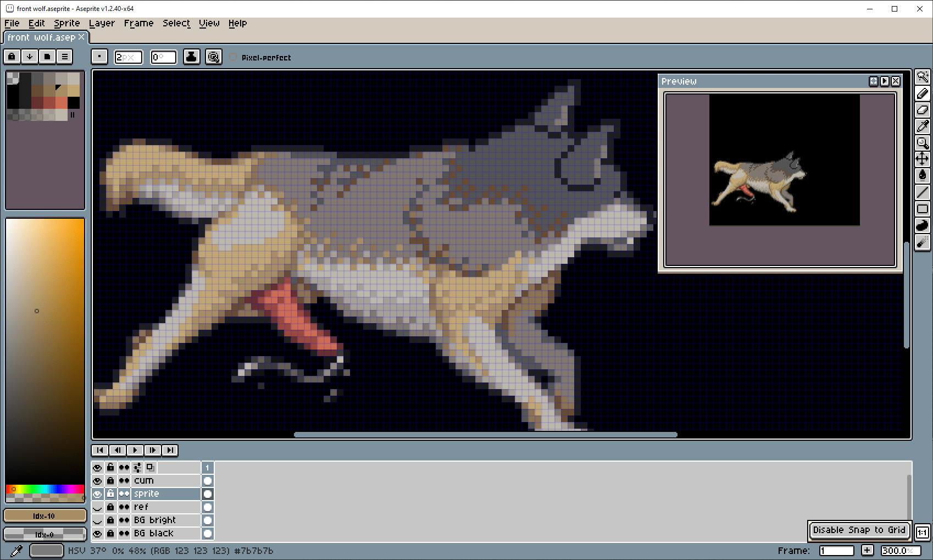Click Disable Snap to Grid button
Image resolution: width=933 pixels, height=560 pixels.
tap(859, 530)
